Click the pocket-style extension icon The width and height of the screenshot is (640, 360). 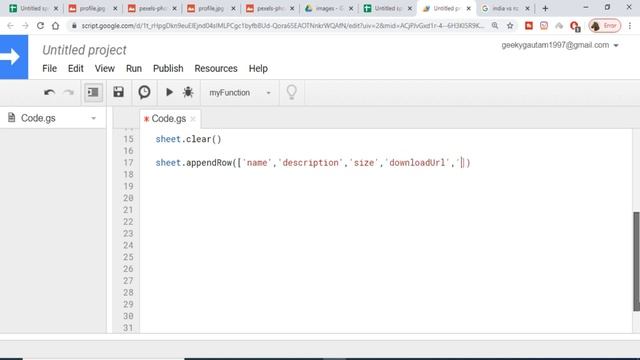[x=544, y=26]
